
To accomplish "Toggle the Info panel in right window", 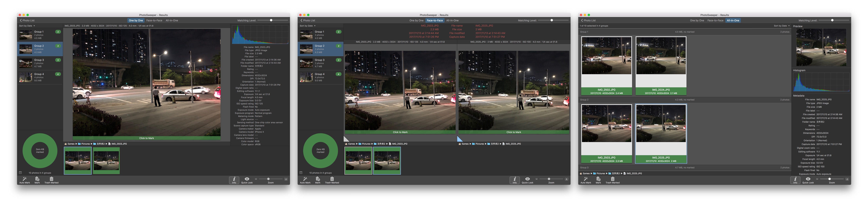I will pos(795,180).
